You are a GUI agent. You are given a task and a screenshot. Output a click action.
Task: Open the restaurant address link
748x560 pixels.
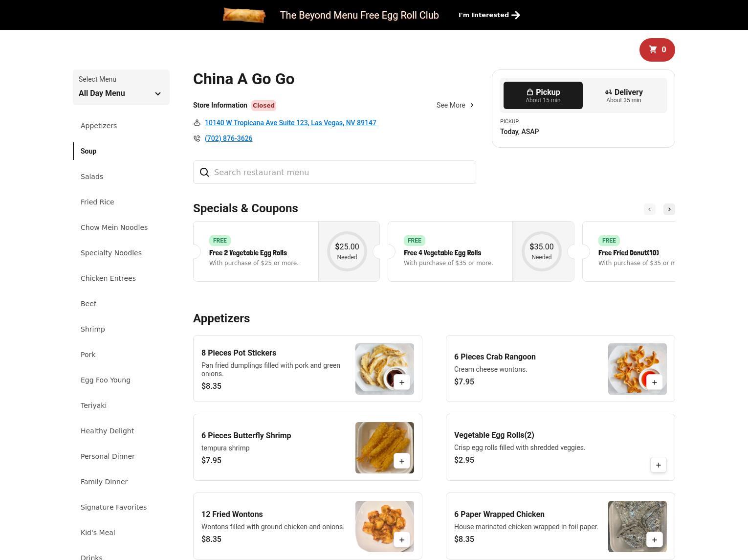point(290,123)
